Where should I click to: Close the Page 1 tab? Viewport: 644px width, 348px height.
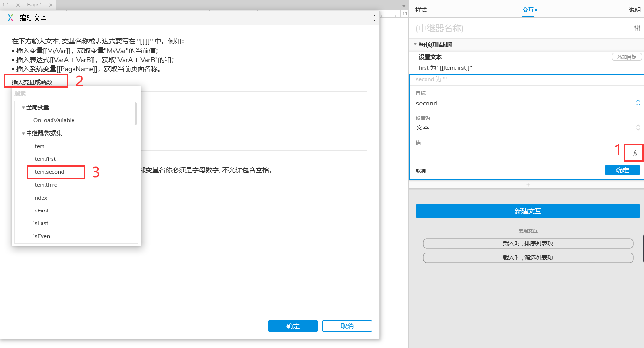click(50, 5)
